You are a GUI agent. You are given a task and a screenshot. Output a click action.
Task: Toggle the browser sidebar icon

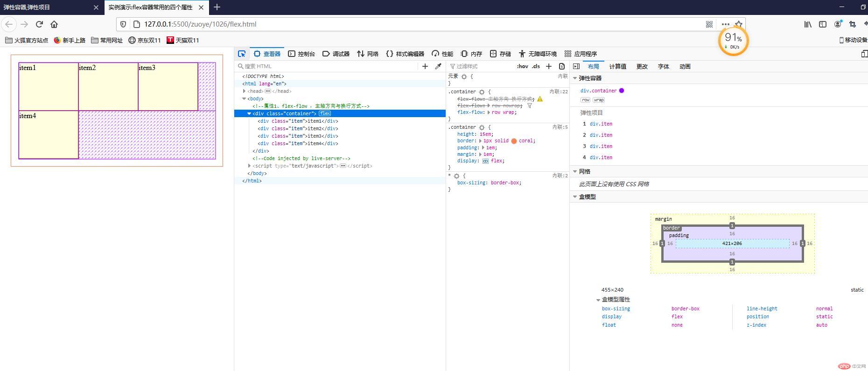click(x=823, y=24)
